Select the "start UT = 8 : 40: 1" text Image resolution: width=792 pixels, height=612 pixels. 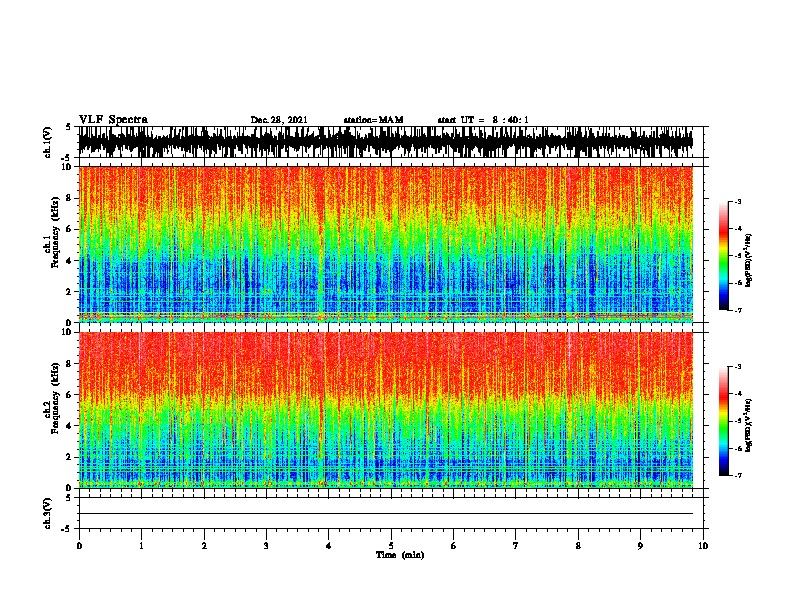pos(483,120)
